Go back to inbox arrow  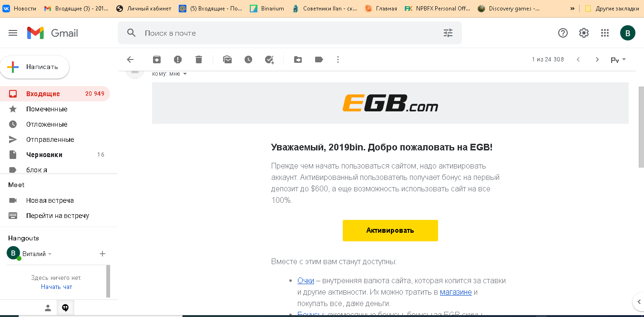(130, 59)
